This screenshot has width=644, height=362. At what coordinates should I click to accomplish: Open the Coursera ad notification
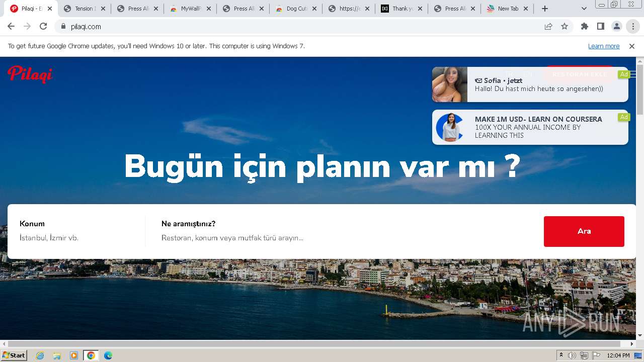pos(530,127)
